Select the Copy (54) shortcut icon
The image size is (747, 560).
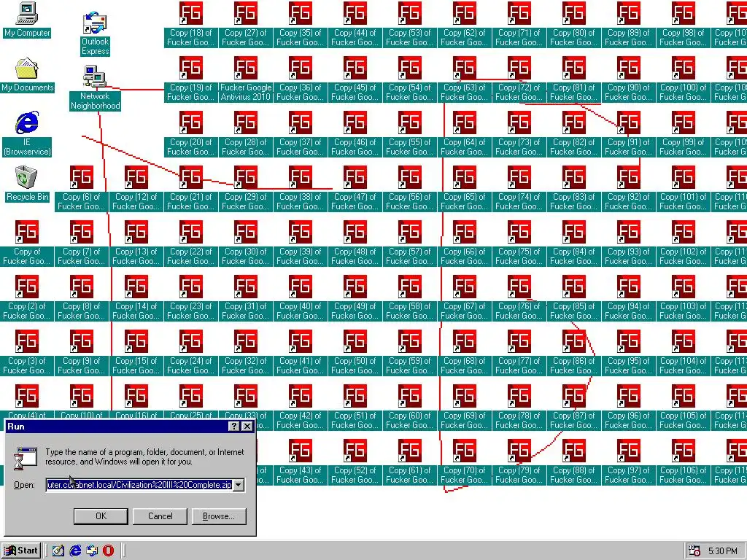point(410,80)
